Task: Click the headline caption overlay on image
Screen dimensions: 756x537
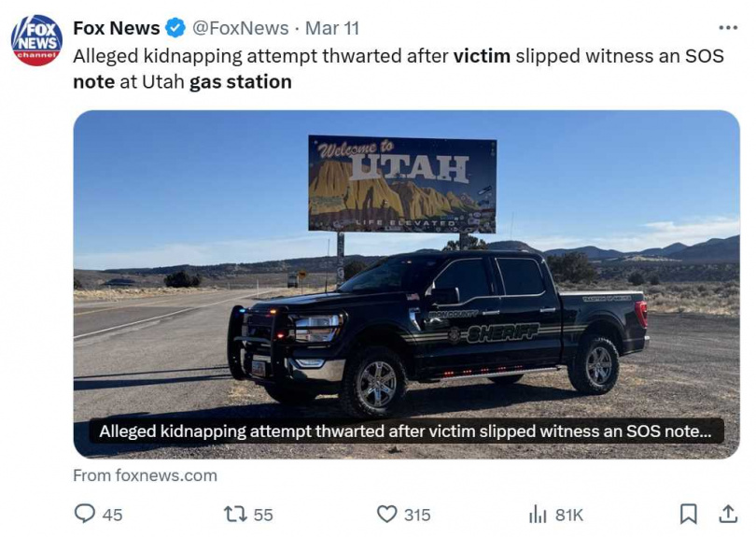Action: 406,431
